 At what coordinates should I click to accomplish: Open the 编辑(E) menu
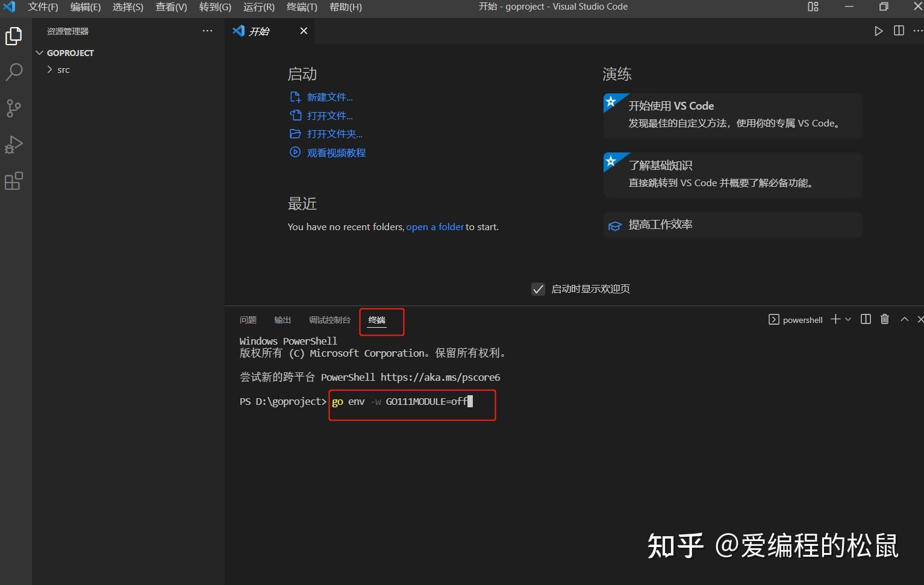click(x=86, y=7)
